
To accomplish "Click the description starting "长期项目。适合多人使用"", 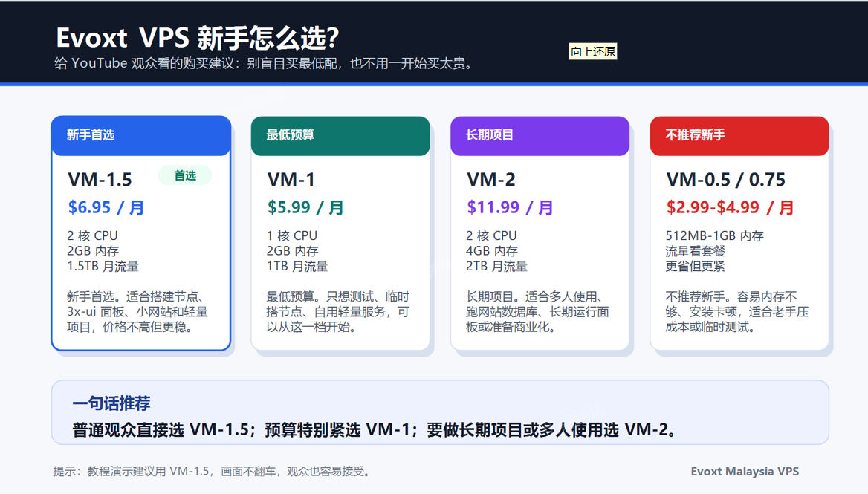I will point(537,312).
